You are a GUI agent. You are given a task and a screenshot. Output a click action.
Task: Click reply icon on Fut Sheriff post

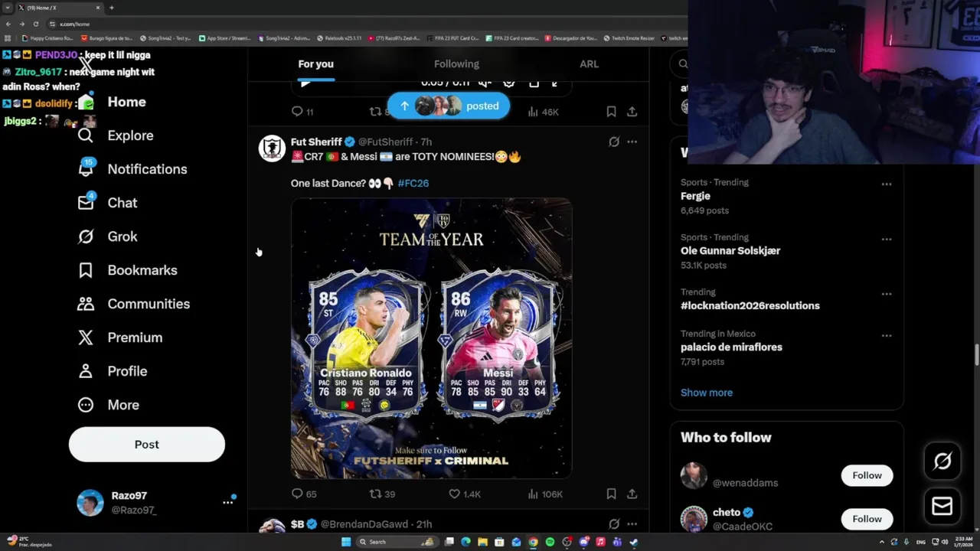click(x=297, y=494)
